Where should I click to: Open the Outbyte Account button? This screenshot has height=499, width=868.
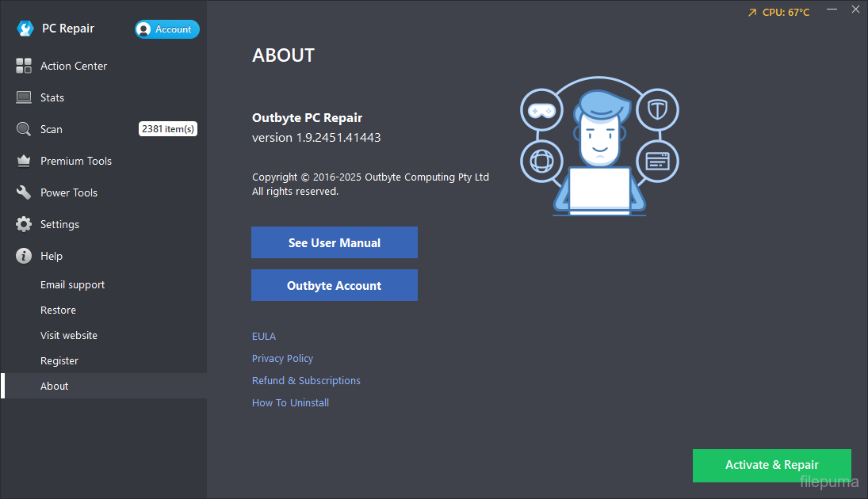click(x=334, y=286)
